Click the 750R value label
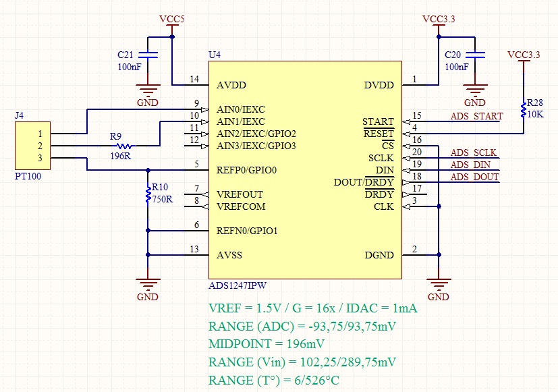The image size is (558, 392). coord(163,199)
